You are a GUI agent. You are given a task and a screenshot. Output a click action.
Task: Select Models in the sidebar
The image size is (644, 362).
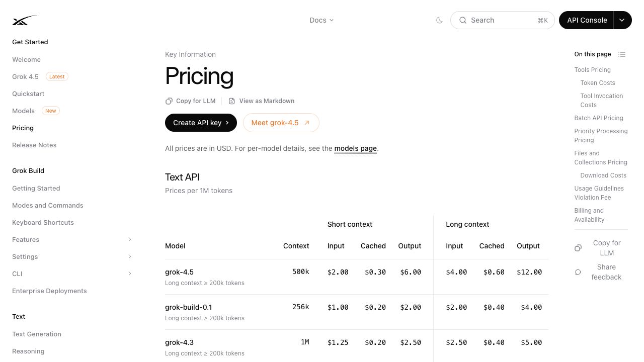23,111
